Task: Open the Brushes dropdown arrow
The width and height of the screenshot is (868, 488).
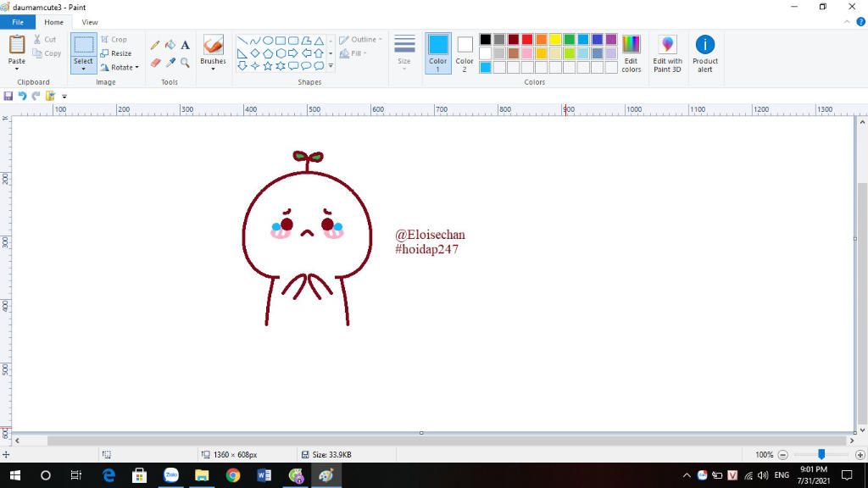Action: coord(213,69)
